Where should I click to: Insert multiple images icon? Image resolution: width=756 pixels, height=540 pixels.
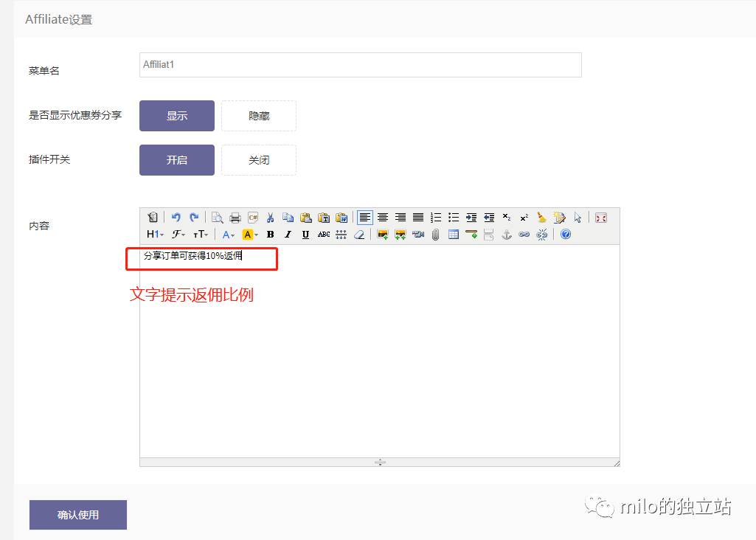[400, 235]
